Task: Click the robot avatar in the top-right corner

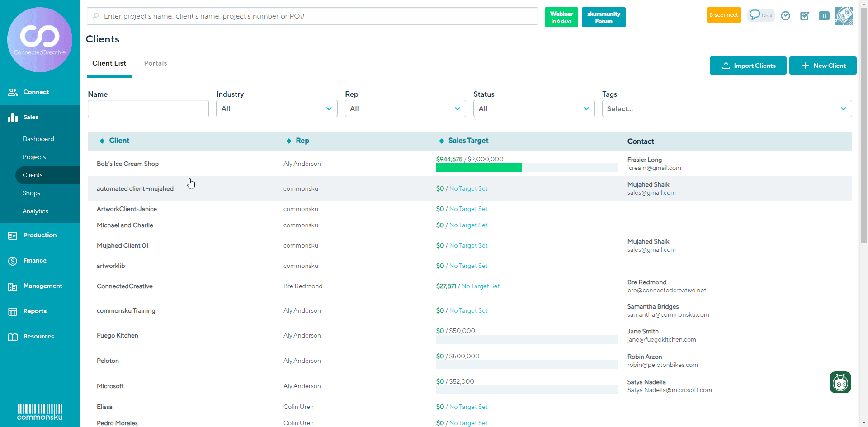Action: tap(844, 16)
